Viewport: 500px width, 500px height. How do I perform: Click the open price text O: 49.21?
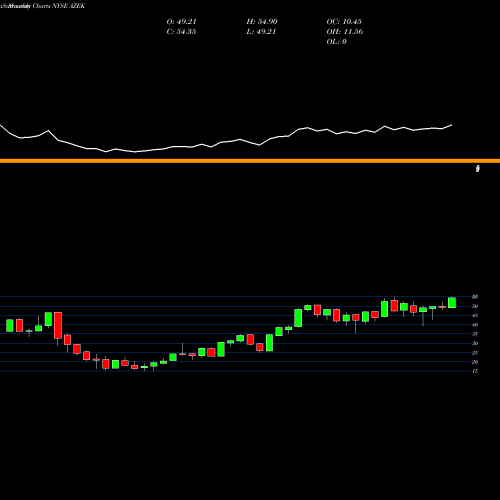181,22
